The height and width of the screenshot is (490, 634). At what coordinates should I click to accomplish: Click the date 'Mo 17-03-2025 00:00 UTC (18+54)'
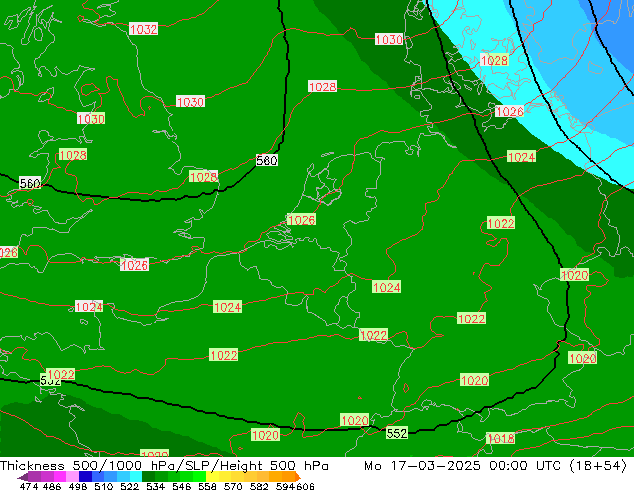[495, 466]
